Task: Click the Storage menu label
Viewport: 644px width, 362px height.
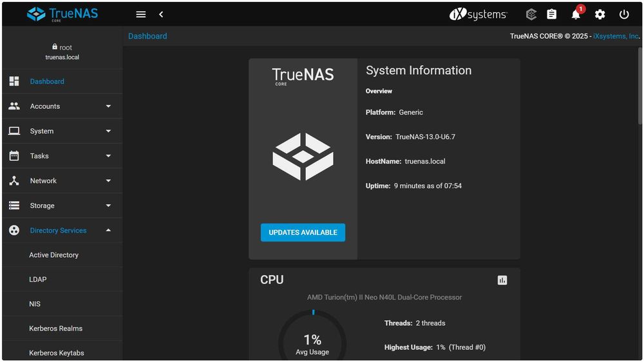Action: point(42,205)
